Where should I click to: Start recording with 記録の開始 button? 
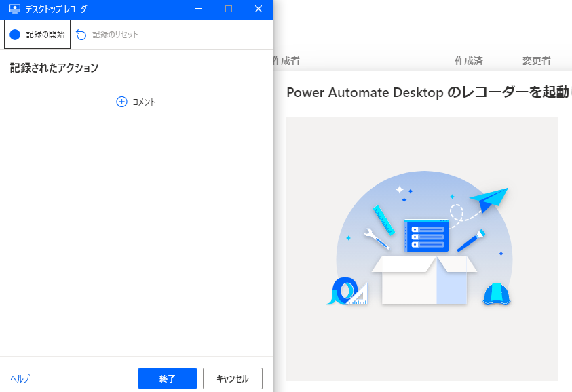(37, 35)
